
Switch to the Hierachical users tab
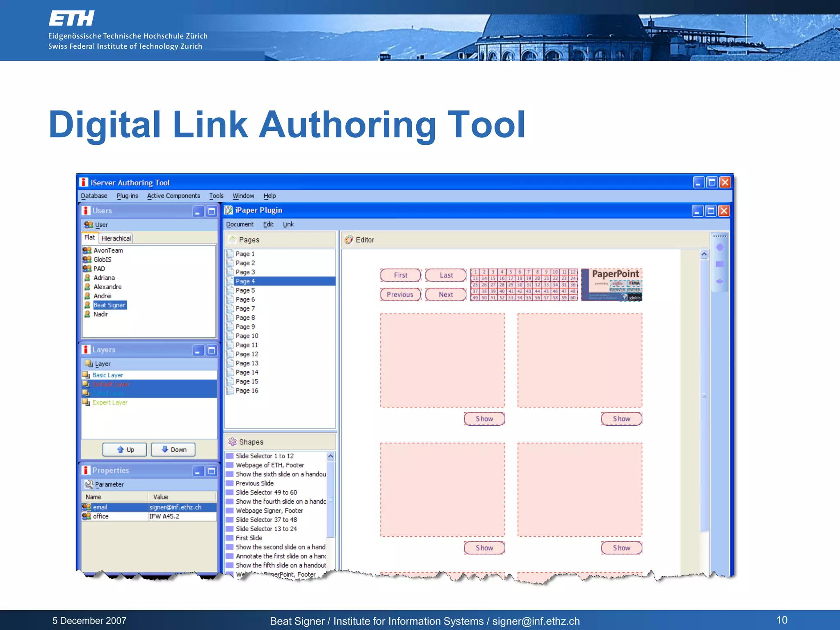tap(116, 238)
